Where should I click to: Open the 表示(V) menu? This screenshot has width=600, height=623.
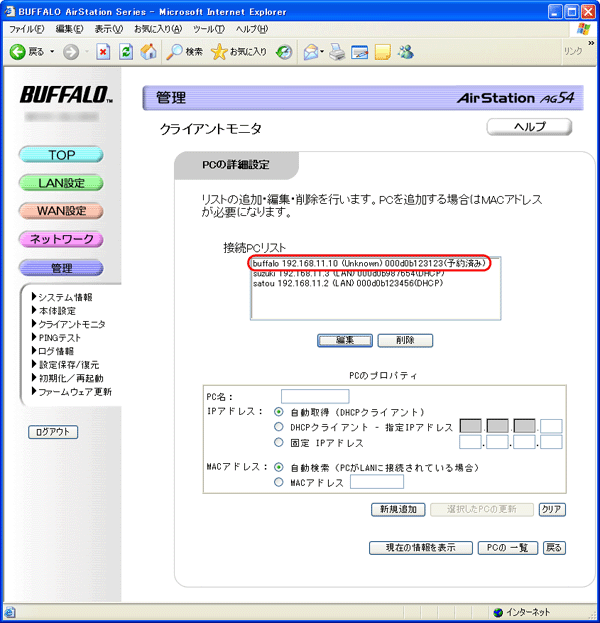tap(108, 29)
